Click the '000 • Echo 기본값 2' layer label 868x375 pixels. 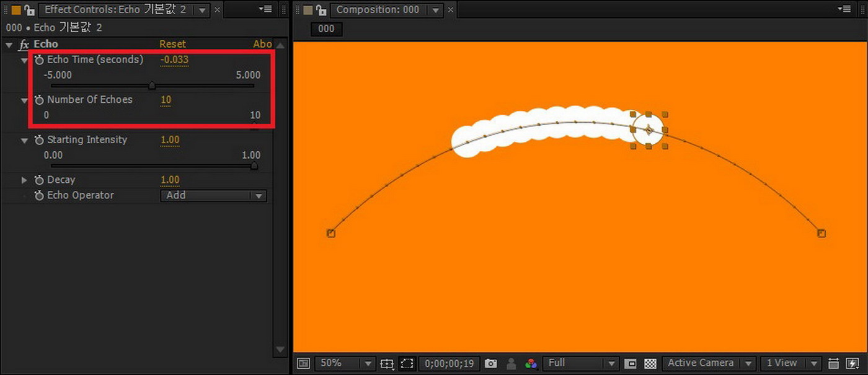tap(53, 28)
